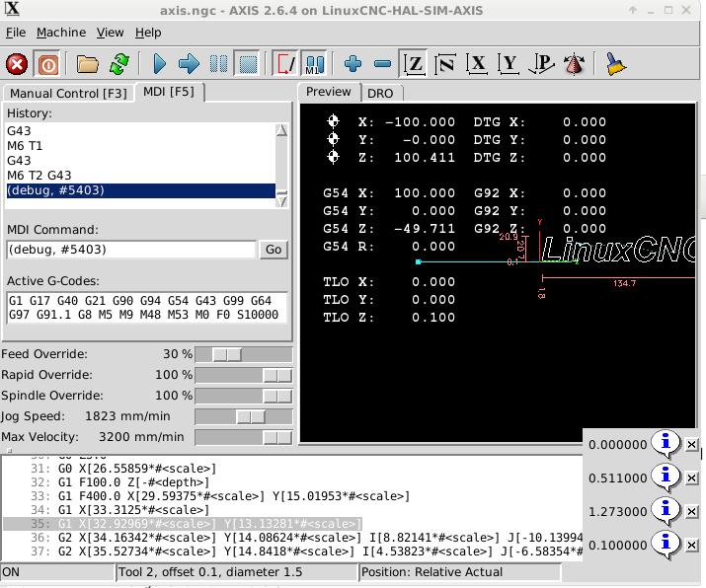Select history entry (debug, #5403)
The height and width of the screenshot is (588, 706).
coord(141,190)
